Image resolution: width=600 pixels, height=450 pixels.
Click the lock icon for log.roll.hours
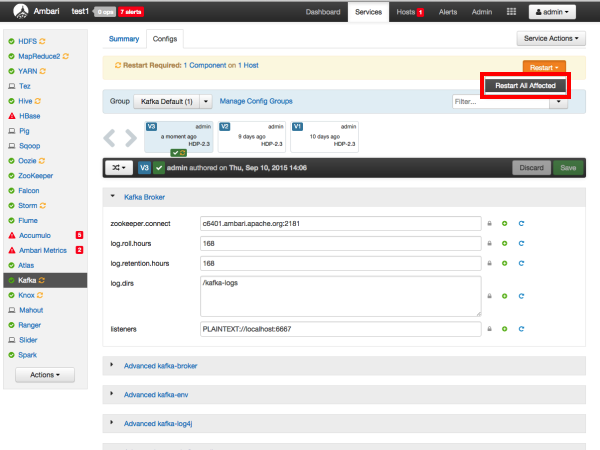(489, 243)
